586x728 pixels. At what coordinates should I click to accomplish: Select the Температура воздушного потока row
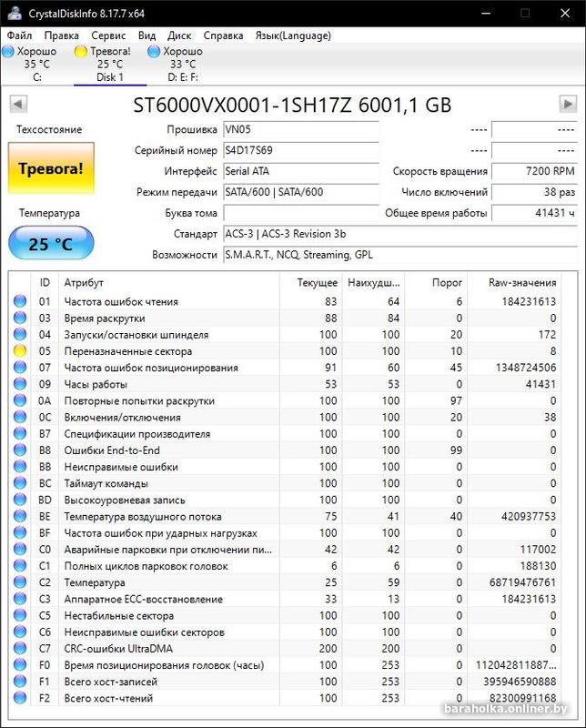[x=285, y=516]
